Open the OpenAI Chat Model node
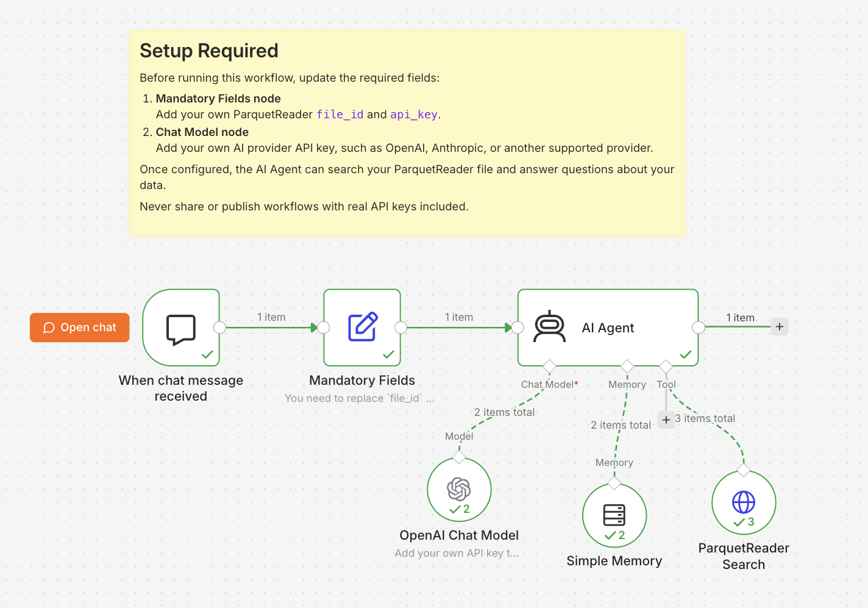The width and height of the screenshot is (868, 608). [x=459, y=489]
